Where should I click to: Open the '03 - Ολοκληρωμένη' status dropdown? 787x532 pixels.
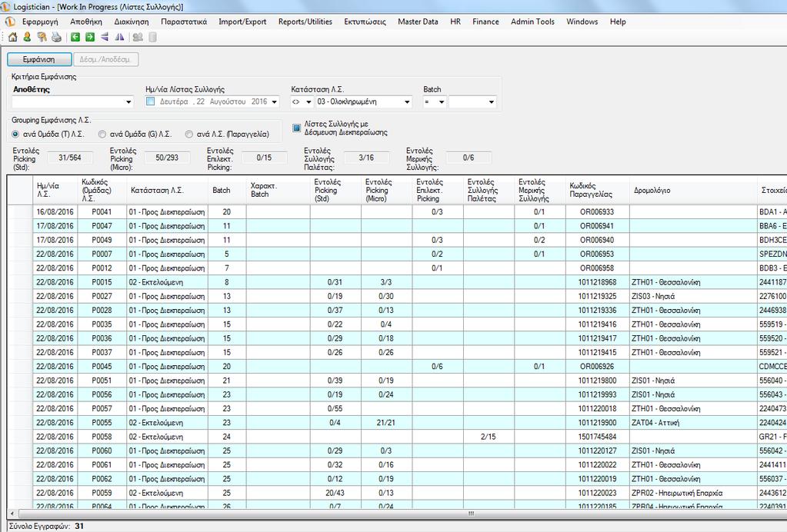[x=407, y=101]
